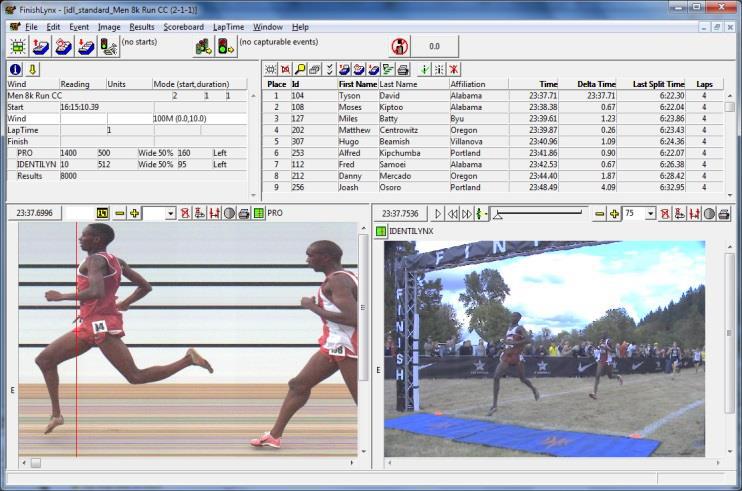The image size is (742, 491).
Task: Click the blue information icon in Event panel
Action: click(x=15, y=70)
